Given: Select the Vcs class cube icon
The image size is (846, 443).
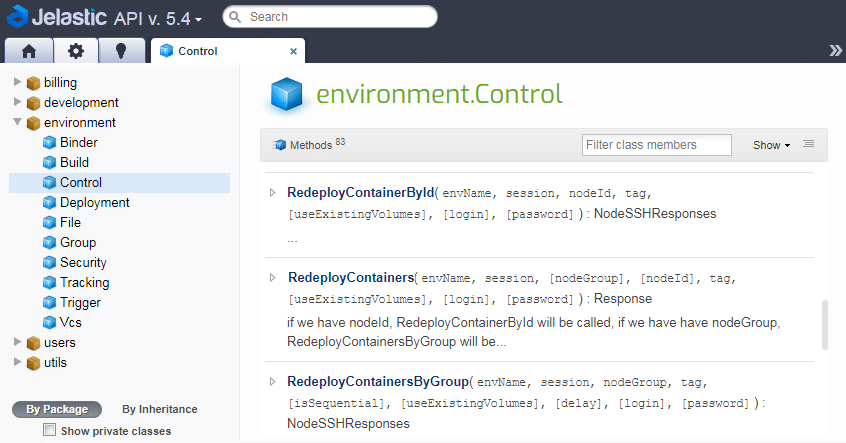Looking at the screenshot, I should 49,323.
